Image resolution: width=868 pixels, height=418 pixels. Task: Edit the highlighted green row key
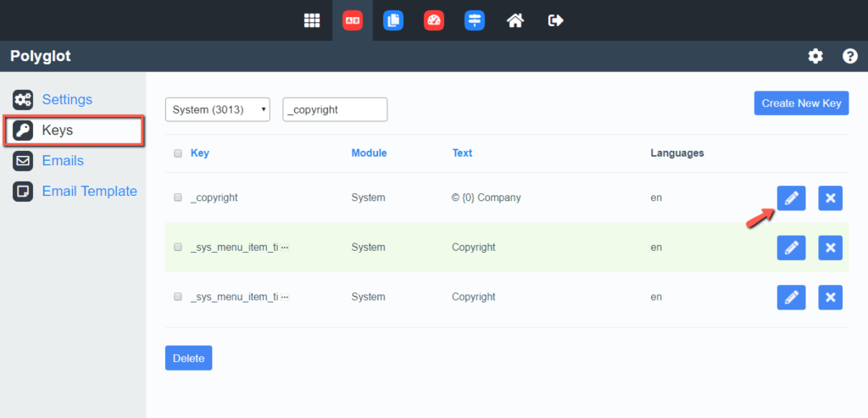coord(791,248)
